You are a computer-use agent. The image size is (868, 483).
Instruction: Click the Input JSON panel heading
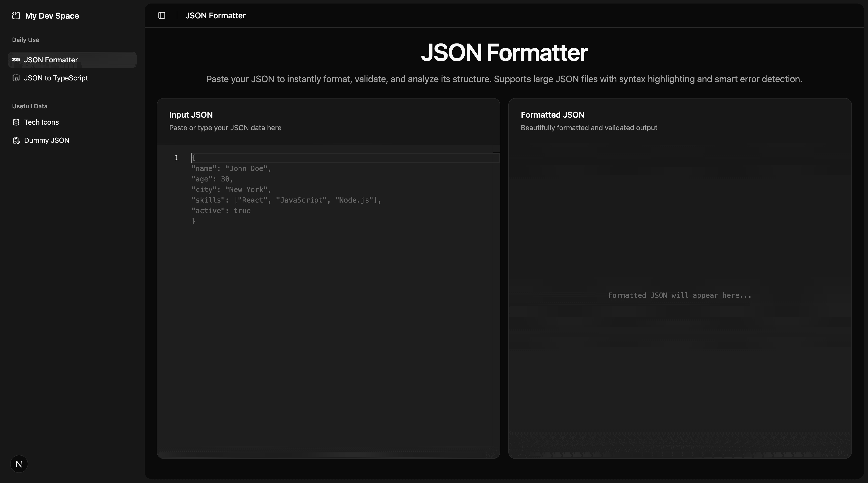pyautogui.click(x=191, y=115)
